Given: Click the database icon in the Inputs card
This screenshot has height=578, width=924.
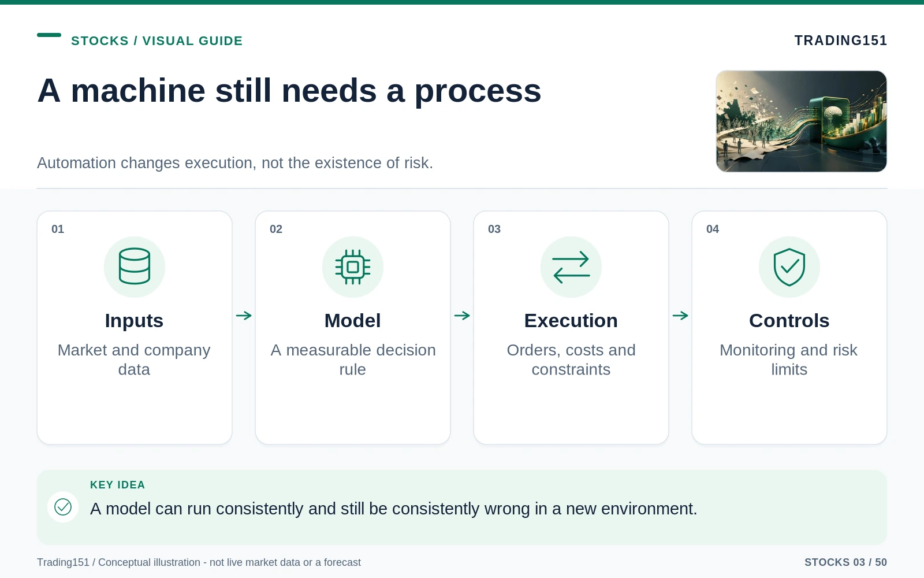Looking at the screenshot, I should click(x=135, y=266).
